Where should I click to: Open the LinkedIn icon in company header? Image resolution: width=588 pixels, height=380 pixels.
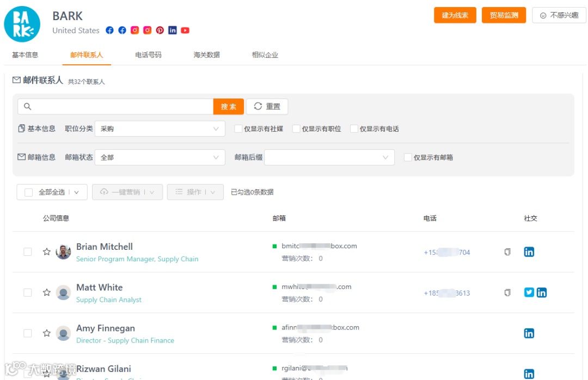coord(173,30)
